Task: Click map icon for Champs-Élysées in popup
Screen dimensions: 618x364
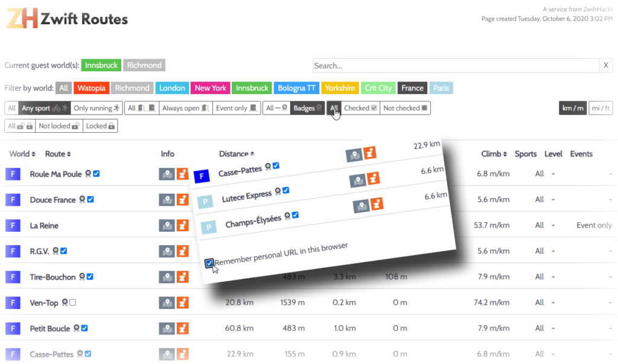Action: tap(362, 206)
